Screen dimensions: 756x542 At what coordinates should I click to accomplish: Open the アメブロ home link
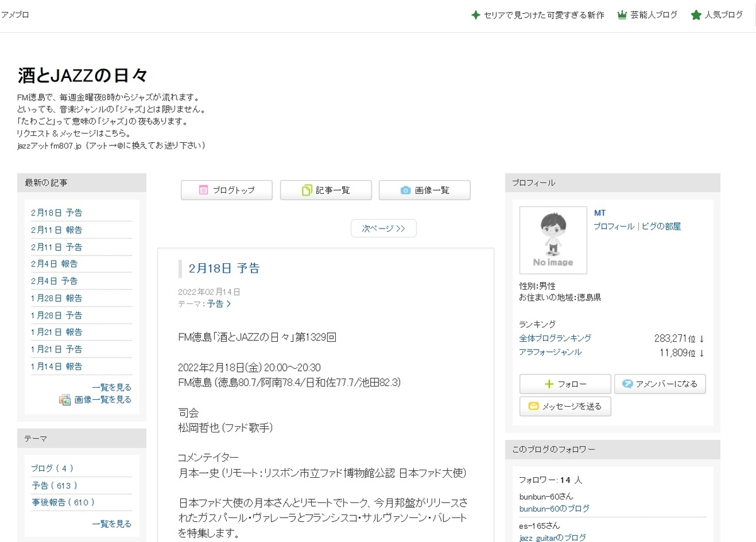[16, 14]
